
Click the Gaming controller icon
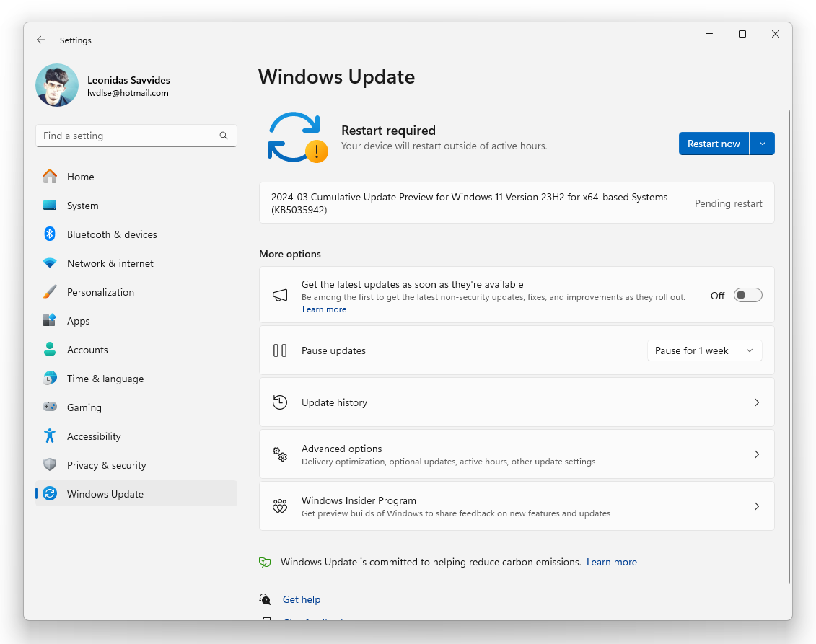(50, 407)
